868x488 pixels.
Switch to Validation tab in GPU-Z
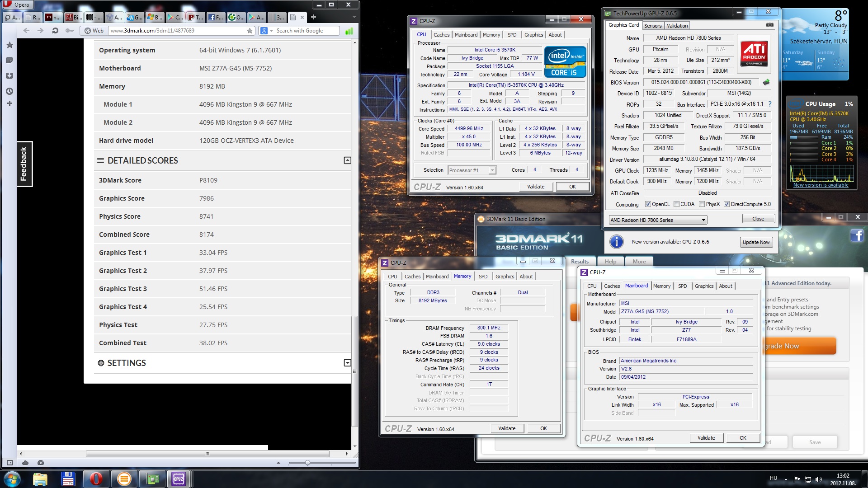click(677, 26)
